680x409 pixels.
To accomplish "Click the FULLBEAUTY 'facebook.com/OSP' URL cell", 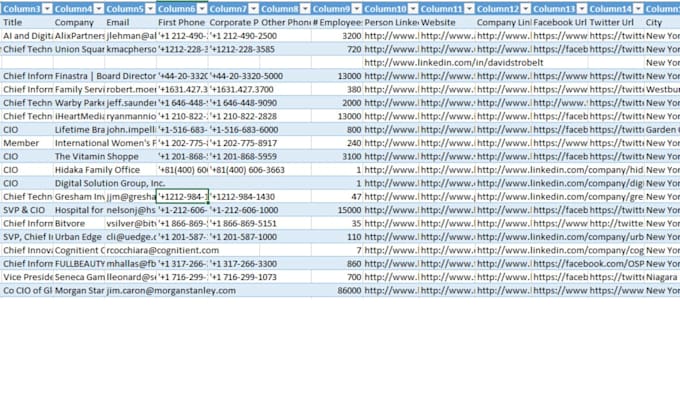I will 588,264.
